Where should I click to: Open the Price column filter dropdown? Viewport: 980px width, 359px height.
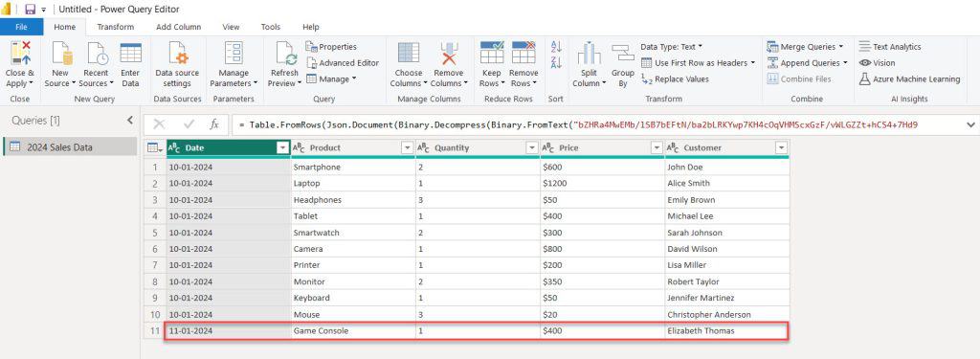657,148
